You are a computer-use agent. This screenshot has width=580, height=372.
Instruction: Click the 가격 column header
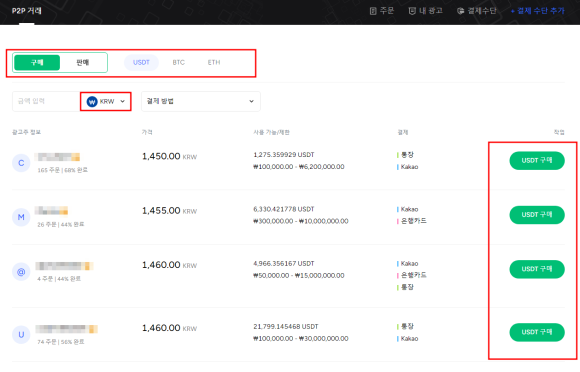[147, 132]
